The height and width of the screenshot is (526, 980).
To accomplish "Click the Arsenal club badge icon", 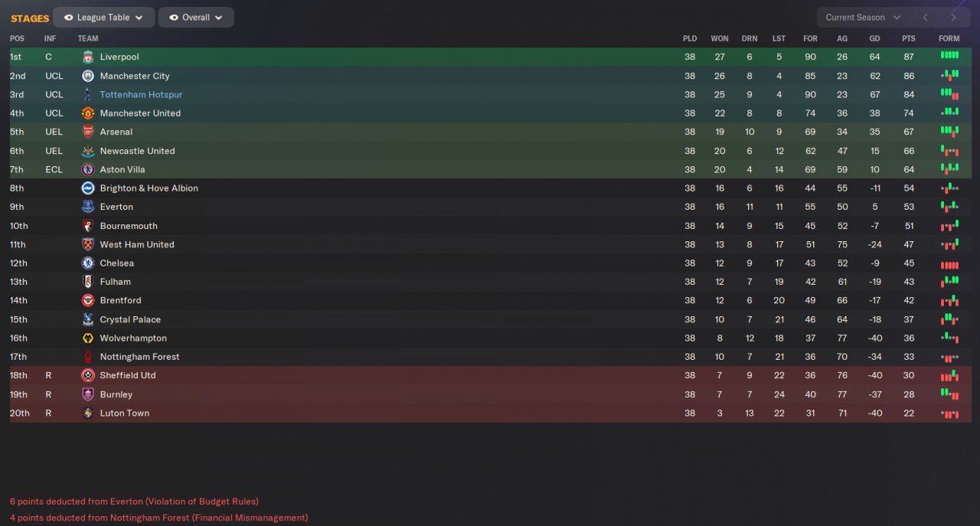I will pos(88,132).
